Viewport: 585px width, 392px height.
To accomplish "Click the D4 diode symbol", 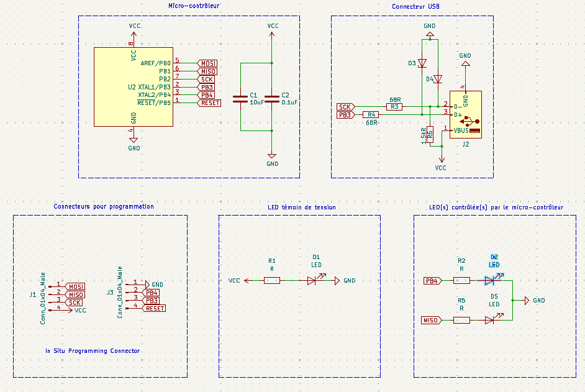I will click(x=438, y=79).
